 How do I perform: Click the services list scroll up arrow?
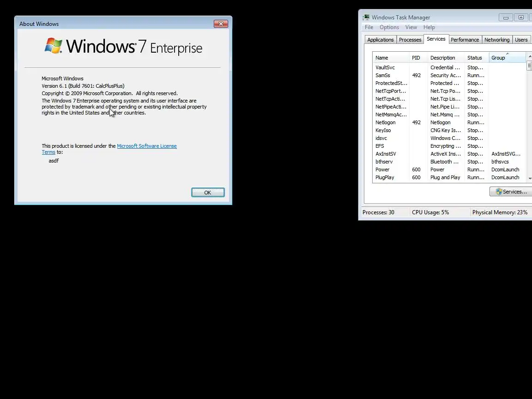(529, 56)
